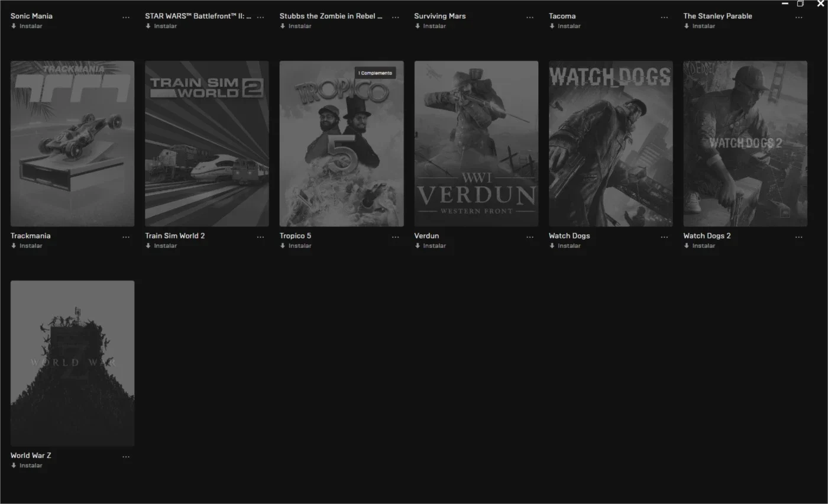Open the three-dot menu for Surviving Mars

click(529, 18)
